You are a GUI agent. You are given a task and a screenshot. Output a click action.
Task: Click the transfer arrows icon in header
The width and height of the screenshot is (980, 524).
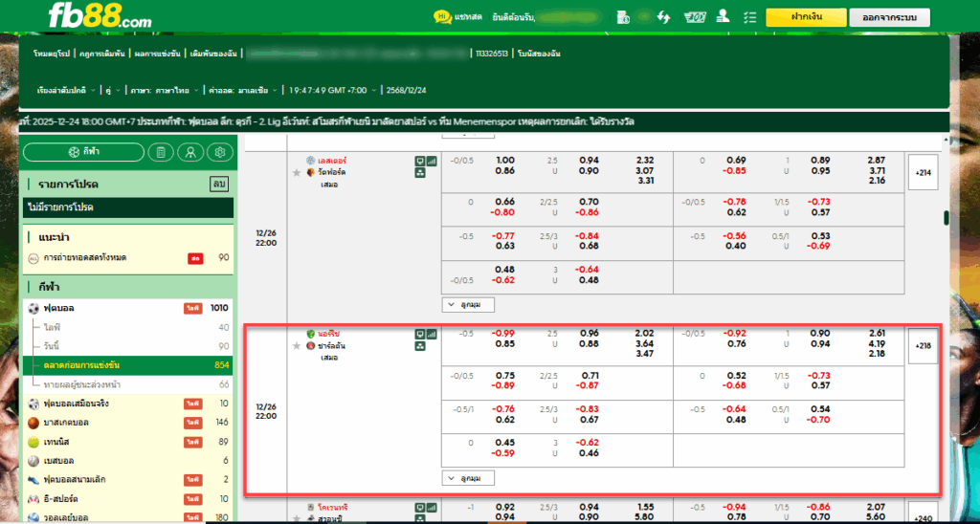click(x=663, y=17)
